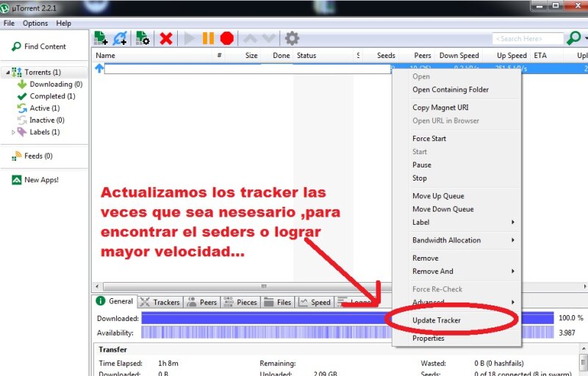Switch to the Files tab

pos(278,302)
